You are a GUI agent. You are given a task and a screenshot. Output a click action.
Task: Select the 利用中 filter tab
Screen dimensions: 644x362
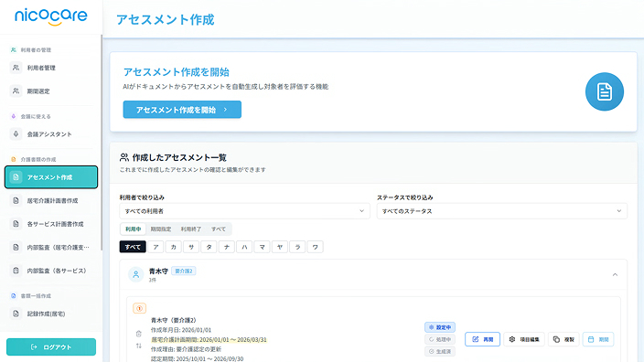[133, 229]
